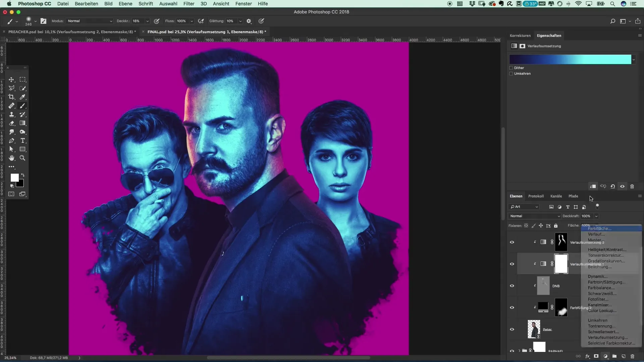Select the Rectangle shape tool
This screenshot has height=362, width=644.
[22, 149]
